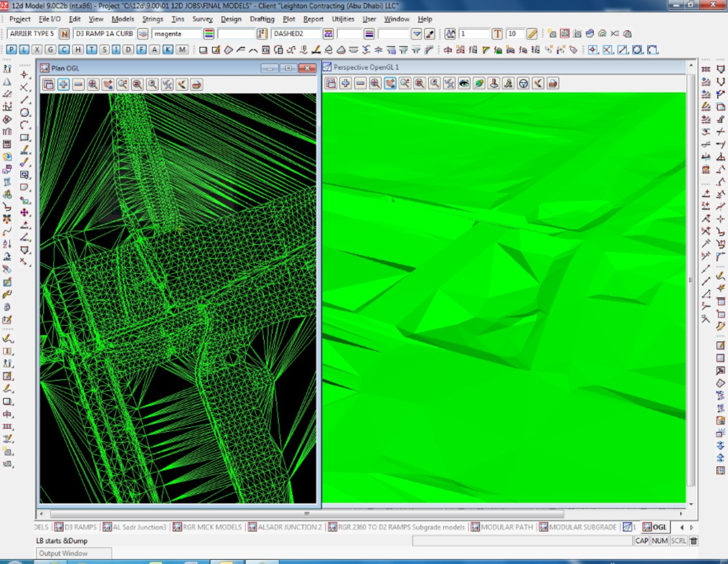The height and width of the screenshot is (564, 728).
Task: Click the triangle tin tool icon
Action: (x=7, y=82)
